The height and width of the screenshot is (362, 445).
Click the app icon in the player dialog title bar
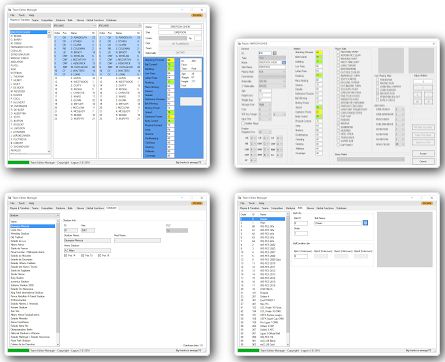click(x=239, y=44)
